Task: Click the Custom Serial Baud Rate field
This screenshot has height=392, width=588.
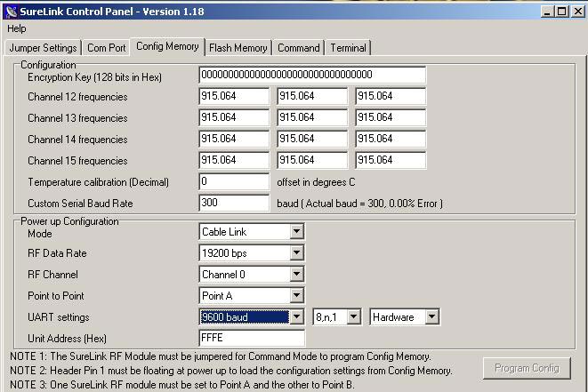Action: tap(234, 204)
